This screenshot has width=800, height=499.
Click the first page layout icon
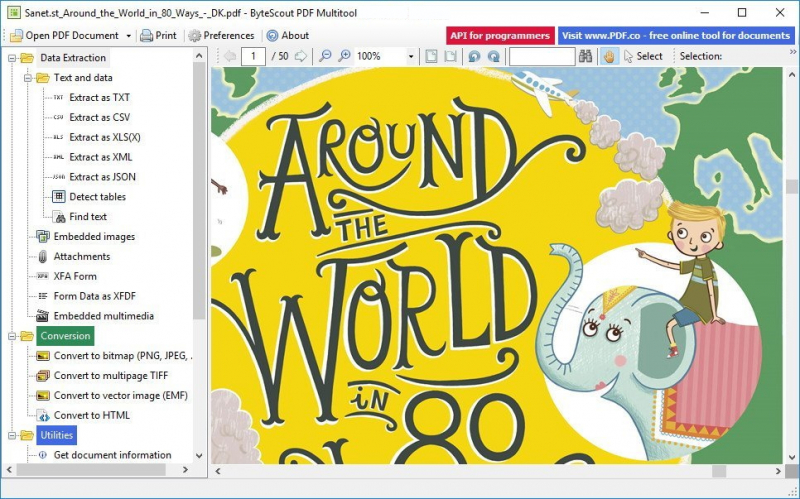coord(431,56)
